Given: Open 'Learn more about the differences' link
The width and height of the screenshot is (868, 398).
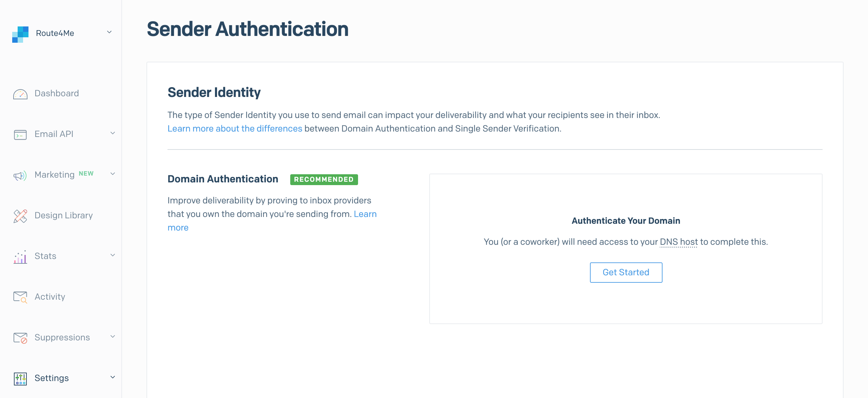Looking at the screenshot, I should tap(235, 129).
